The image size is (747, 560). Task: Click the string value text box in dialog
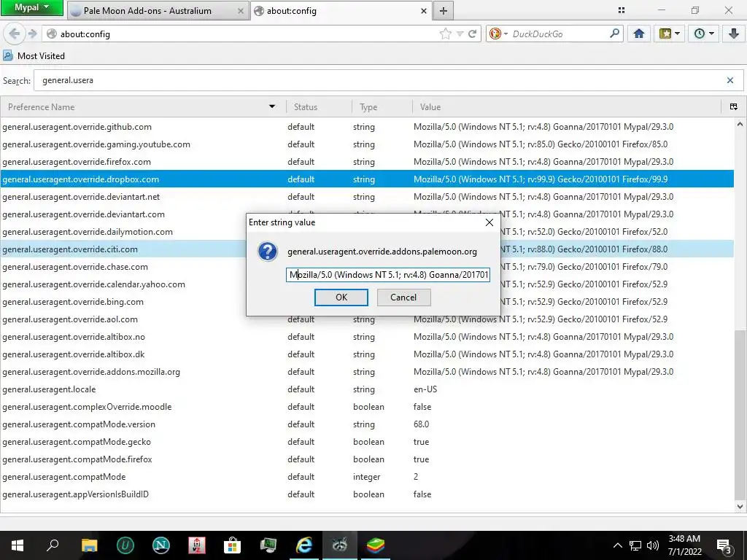388,275
